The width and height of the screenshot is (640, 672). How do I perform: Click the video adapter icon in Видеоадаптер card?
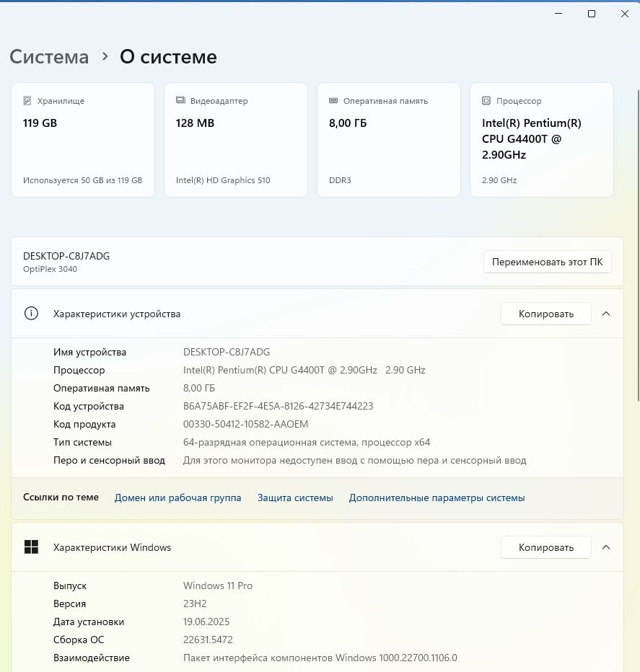coord(180,100)
